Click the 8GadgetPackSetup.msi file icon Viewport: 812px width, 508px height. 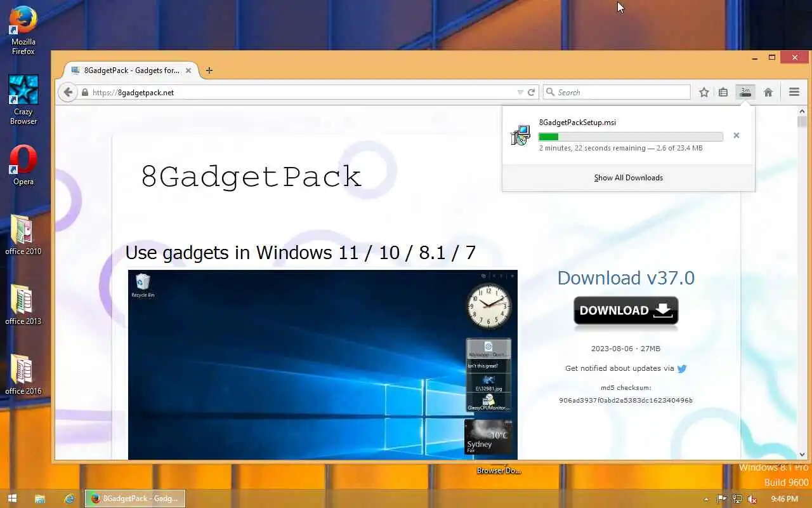click(520, 135)
